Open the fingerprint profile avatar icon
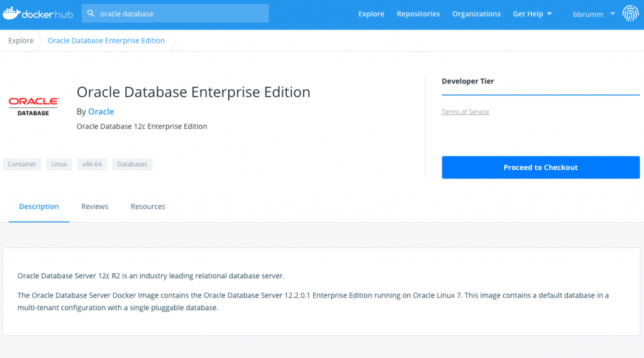This screenshot has height=358, width=644. 630,14
